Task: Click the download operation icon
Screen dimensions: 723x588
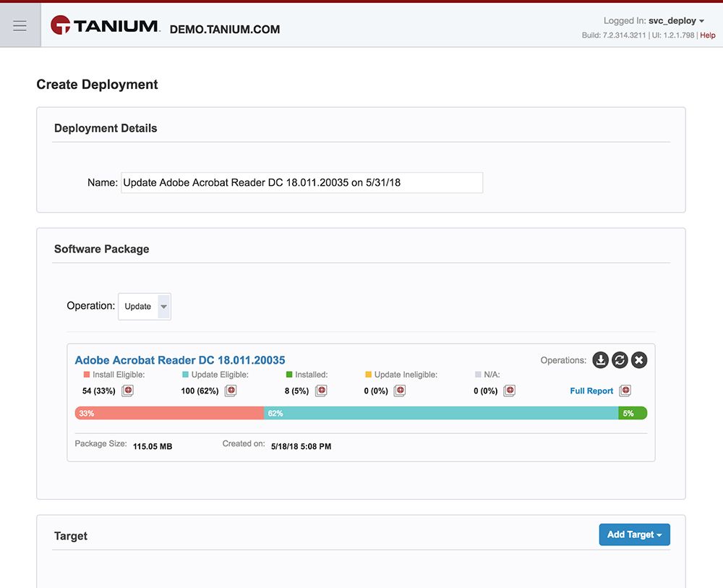Action: (600, 359)
